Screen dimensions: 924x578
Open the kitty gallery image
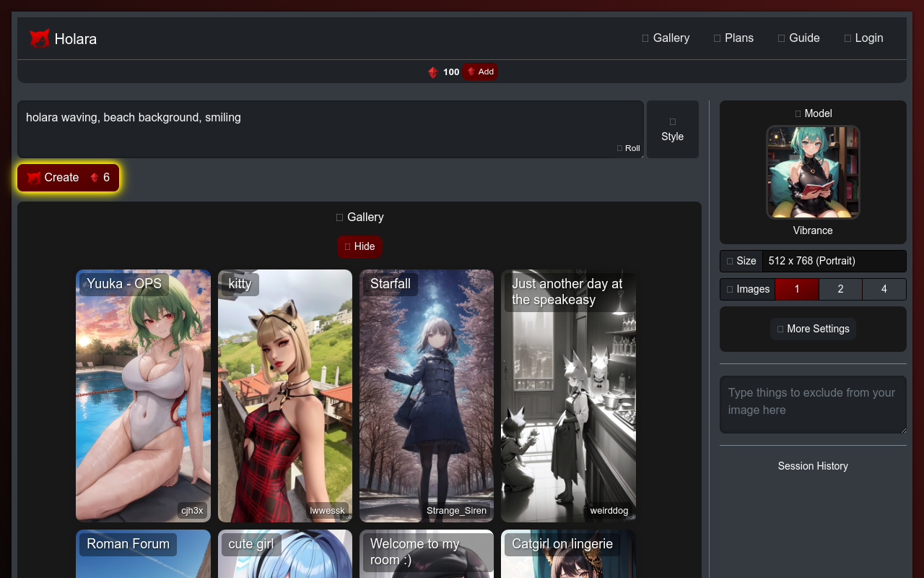pyautogui.click(x=285, y=396)
